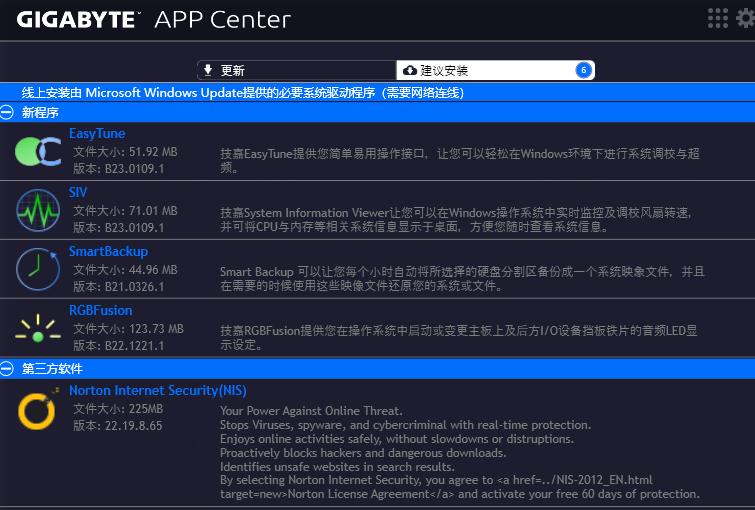Click the System Information Viewer description
Viewport: 755px width, 510px height.
coord(456,220)
